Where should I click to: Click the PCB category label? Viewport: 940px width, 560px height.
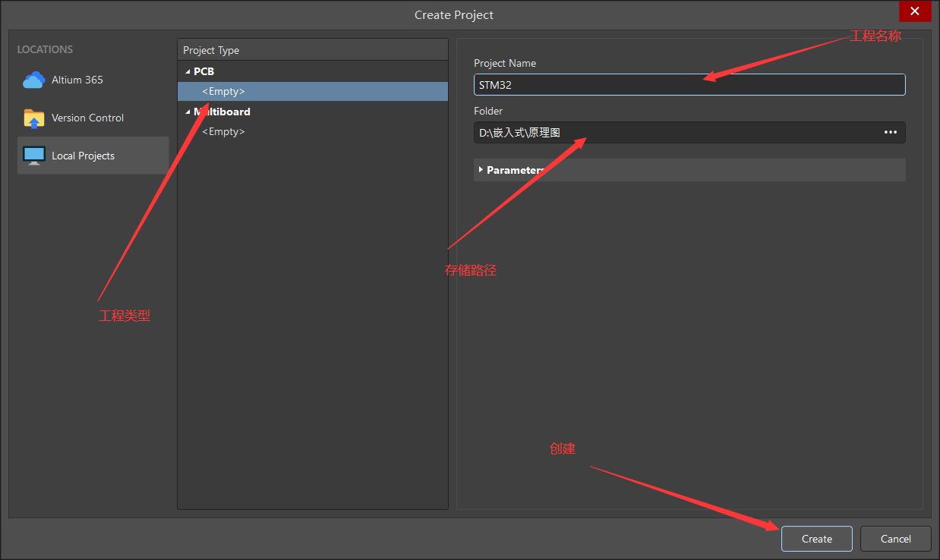pyautogui.click(x=203, y=71)
